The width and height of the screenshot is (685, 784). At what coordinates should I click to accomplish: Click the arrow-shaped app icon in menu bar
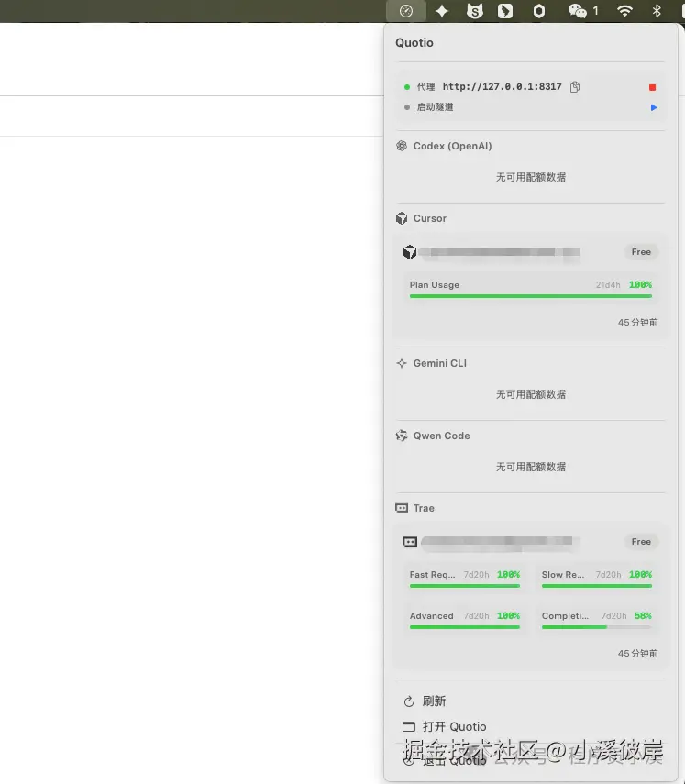(505, 11)
